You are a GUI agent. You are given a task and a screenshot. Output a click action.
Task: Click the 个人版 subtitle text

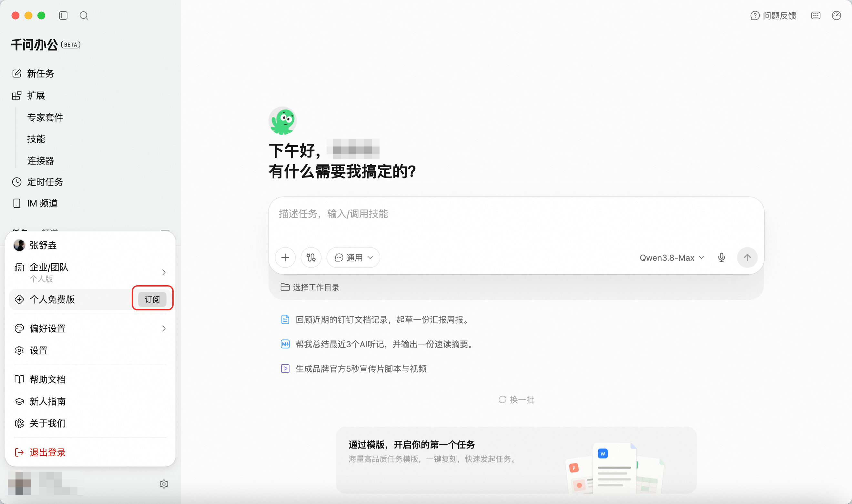[41, 279]
